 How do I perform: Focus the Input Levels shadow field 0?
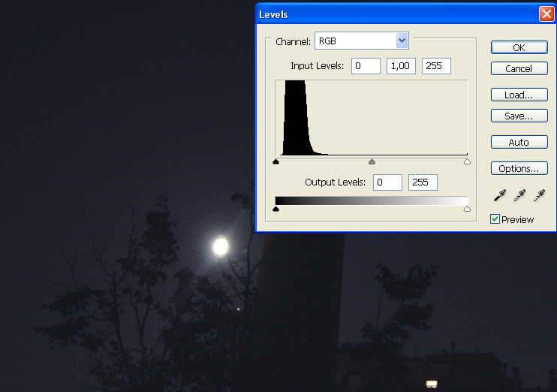click(x=366, y=66)
